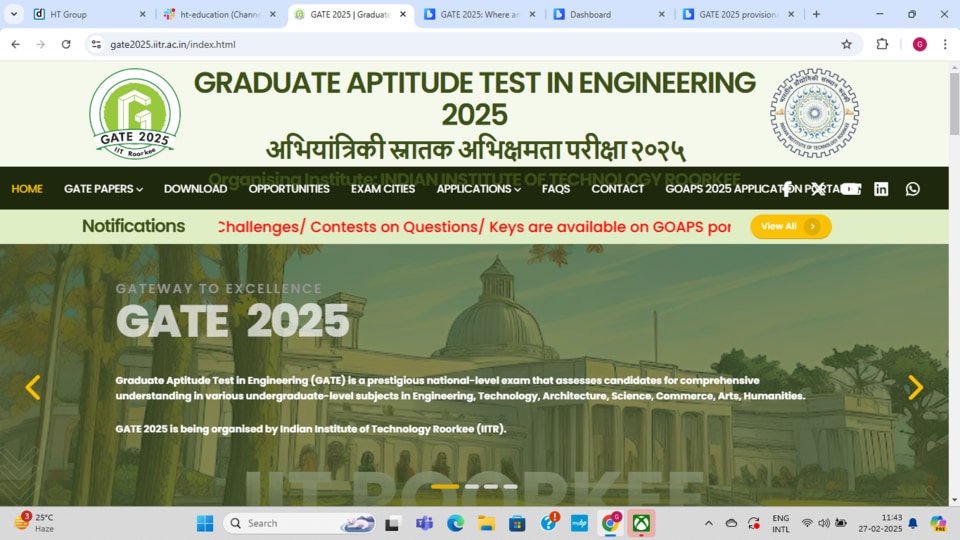960x540 pixels.
Task: Close the HT Group tab
Action: 143,14
